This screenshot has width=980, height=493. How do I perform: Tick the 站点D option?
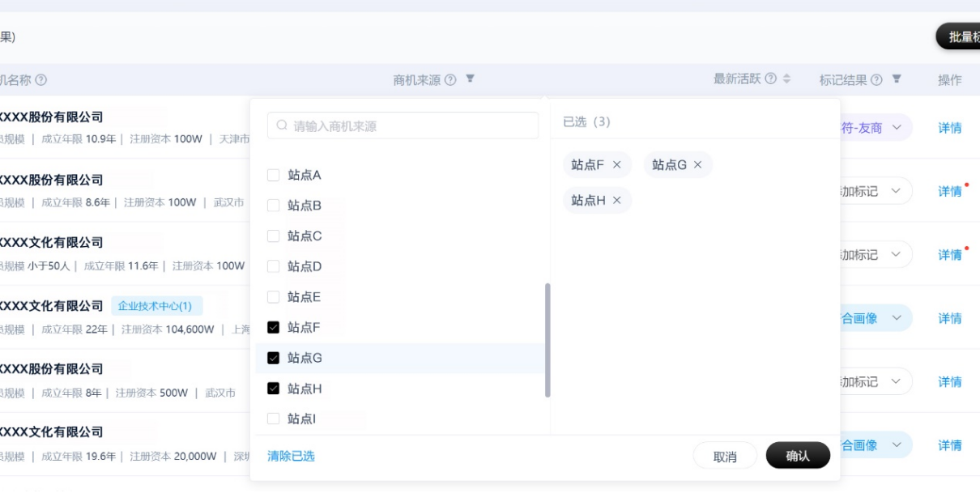click(274, 266)
